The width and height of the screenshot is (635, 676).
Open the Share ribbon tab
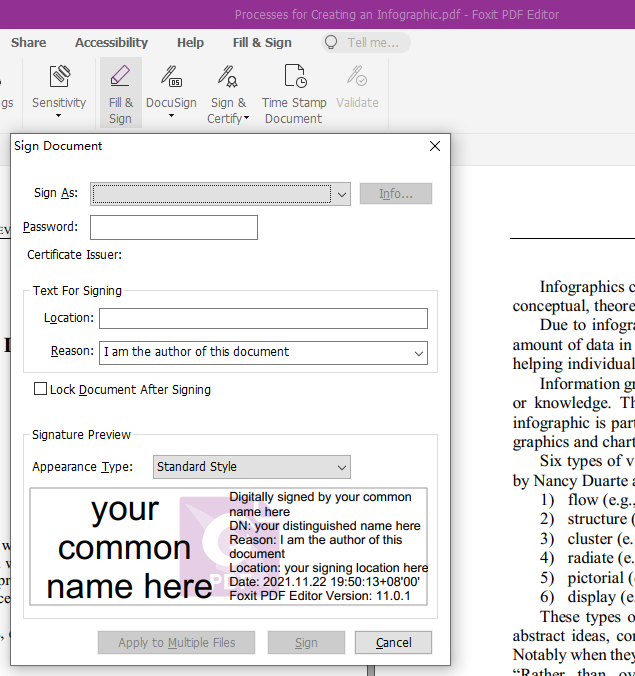tap(28, 43)
